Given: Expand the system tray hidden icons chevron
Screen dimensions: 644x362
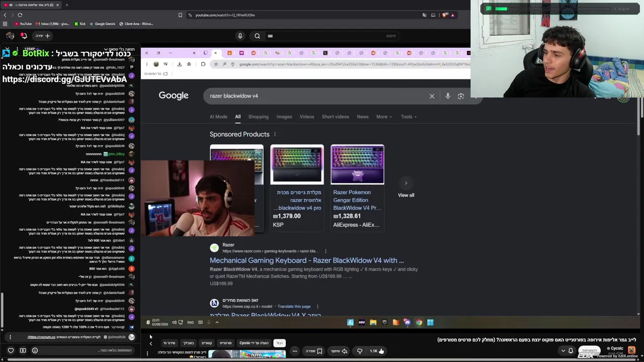Looking at the screenshot, I should [217, 322].
